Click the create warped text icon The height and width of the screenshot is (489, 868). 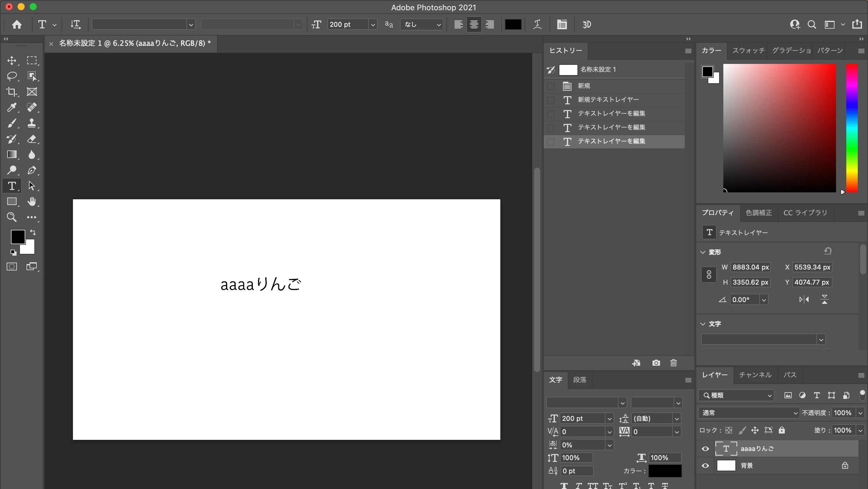[537, 25]
